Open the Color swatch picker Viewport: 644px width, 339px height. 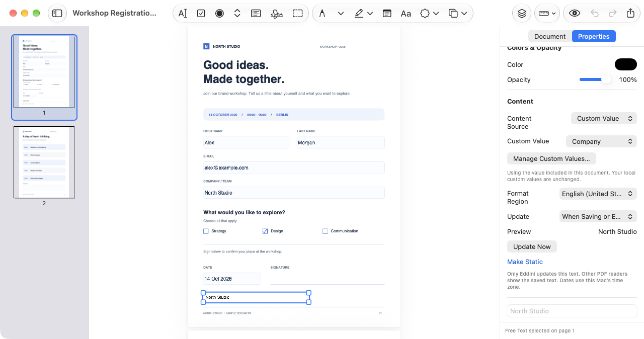[x=626, y=64]
